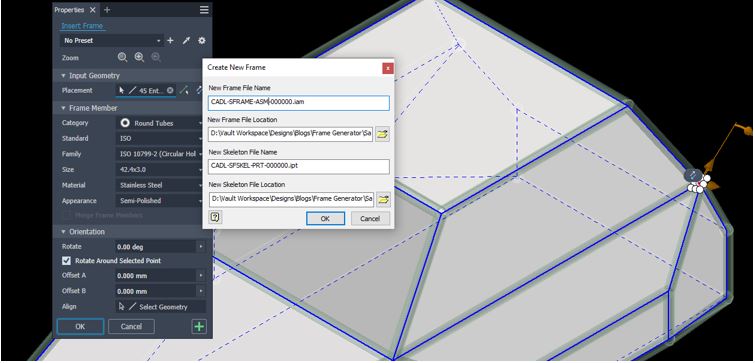Select the Placement 45 Entities selector
The image size is (755, 363).
(146, 91)
